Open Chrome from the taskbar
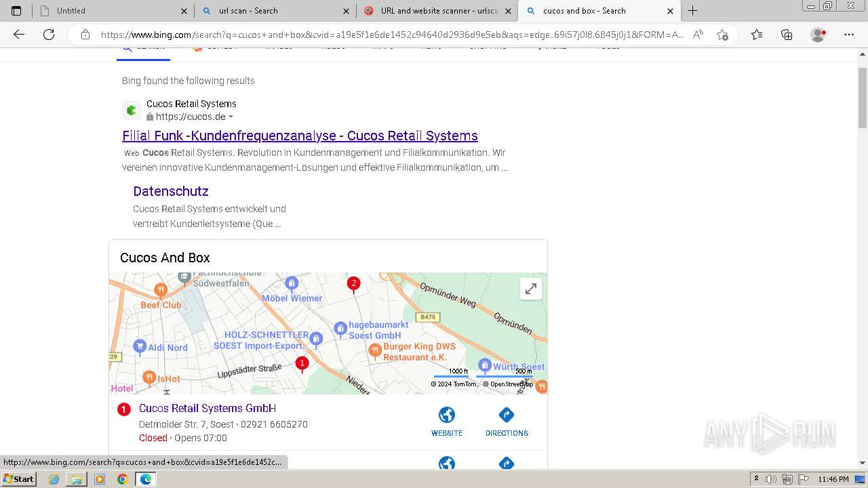 pos(122,479)
